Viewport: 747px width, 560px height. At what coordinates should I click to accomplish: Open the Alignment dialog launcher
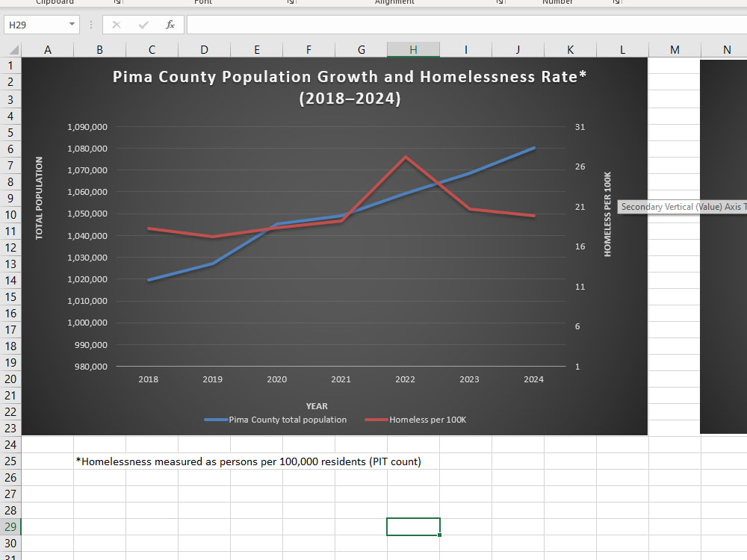[x=500, y=2]
